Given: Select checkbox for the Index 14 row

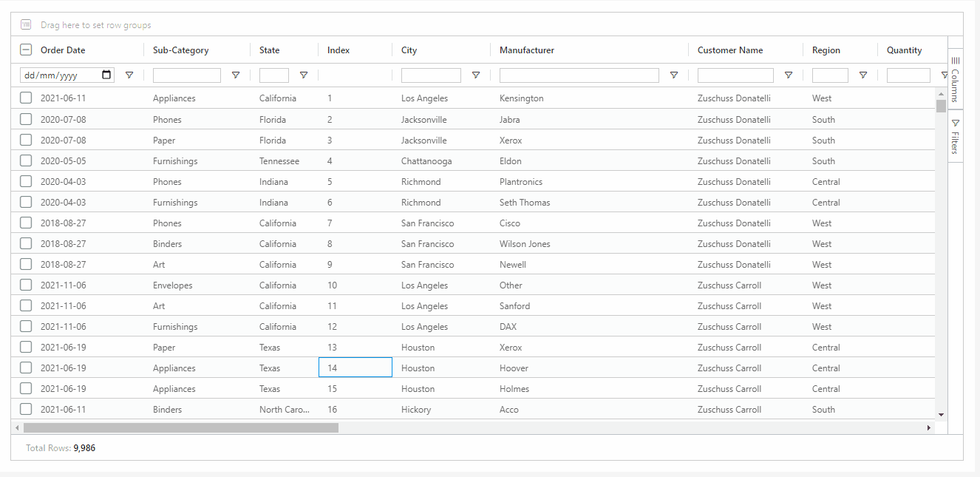Looking at the screenshot, I should tap(26, 368).
